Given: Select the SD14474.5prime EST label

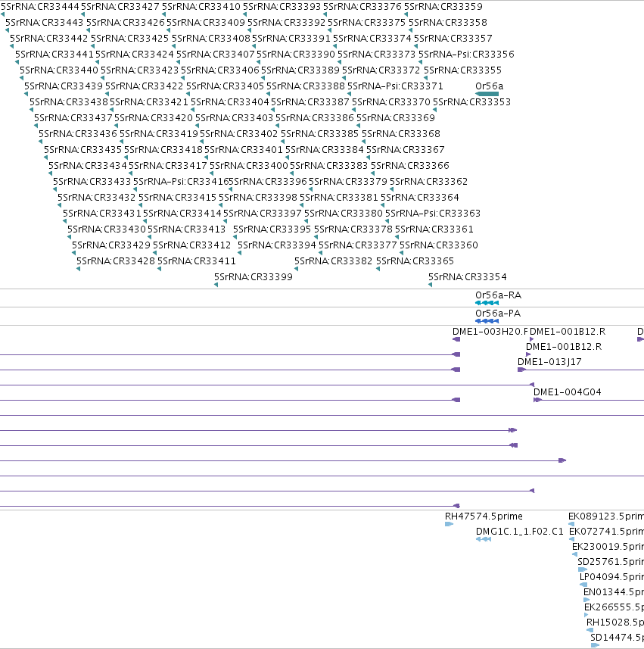Looking at the screenshot, I should [617, 638].
